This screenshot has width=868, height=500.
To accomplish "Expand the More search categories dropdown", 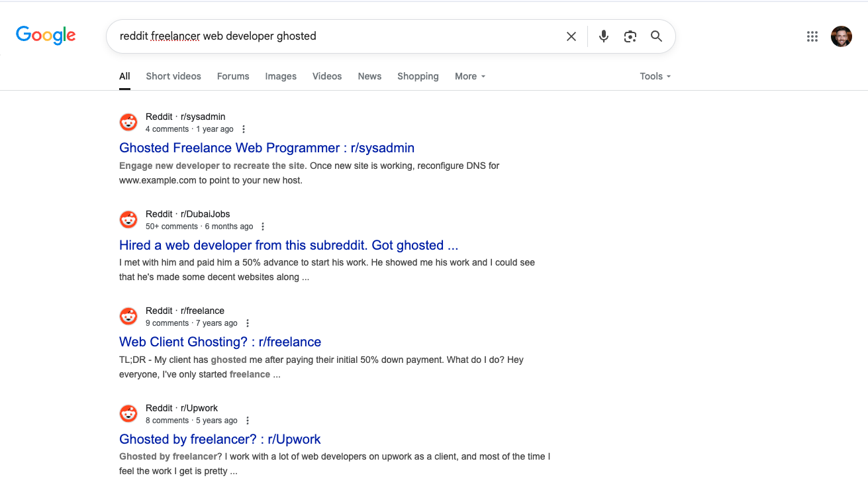I will pyautogui.click(x=469, y=76).
